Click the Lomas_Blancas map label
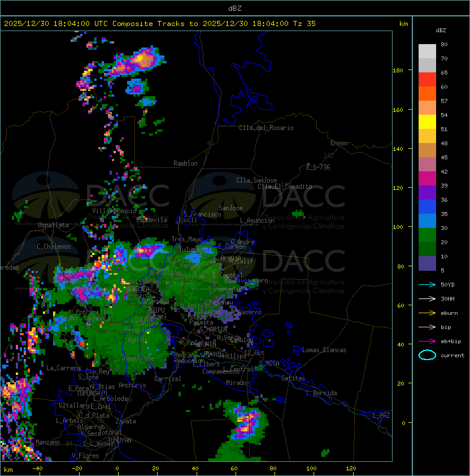Image resolution: width=470 pixels, height=476 pixels. click(x=324, y=350)
